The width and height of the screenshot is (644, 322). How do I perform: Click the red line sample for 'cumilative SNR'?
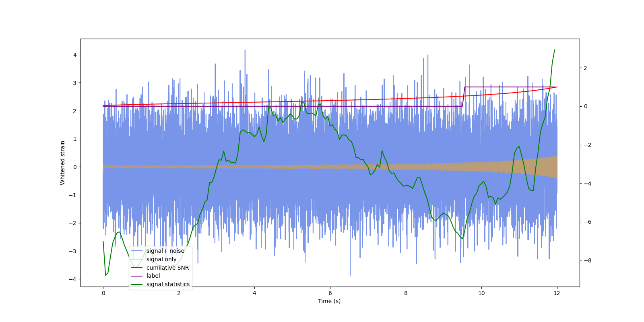[137, 268]
